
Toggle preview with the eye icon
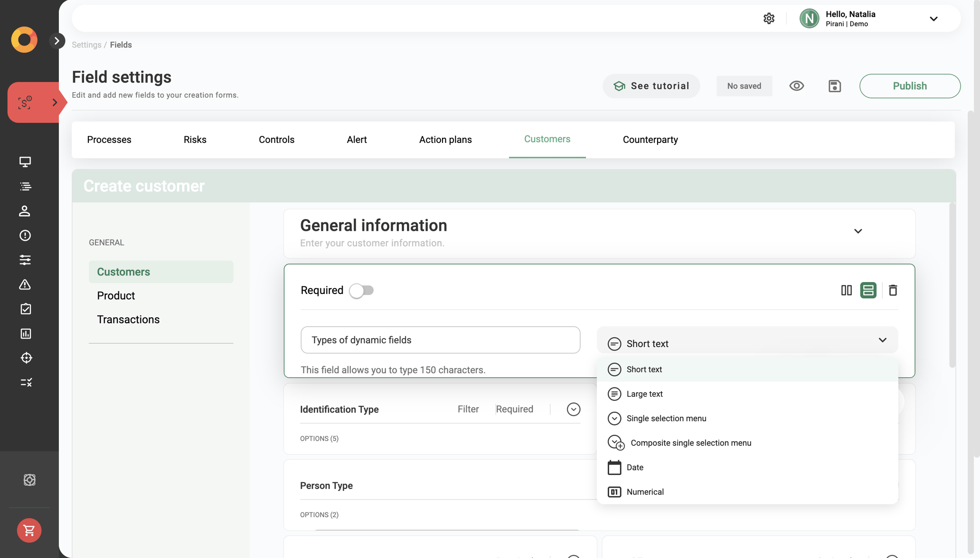[797, 86]
